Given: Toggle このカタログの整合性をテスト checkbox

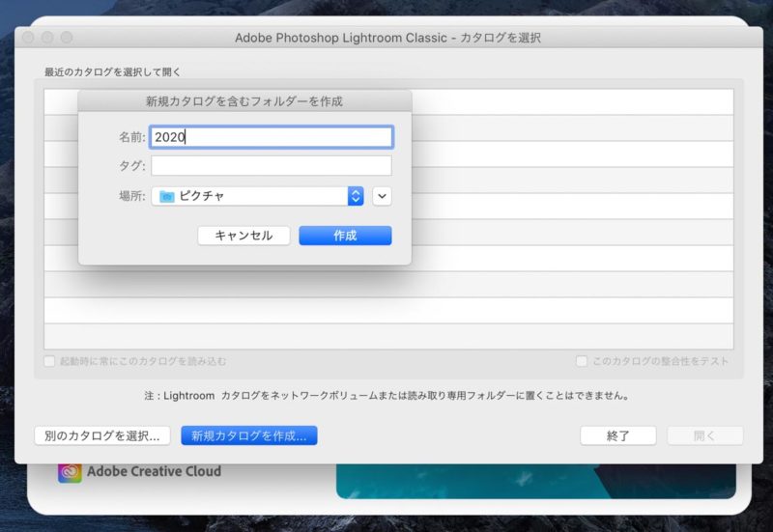Looking at the screenshot, I should pyautogui.click(x=582, y=361).
